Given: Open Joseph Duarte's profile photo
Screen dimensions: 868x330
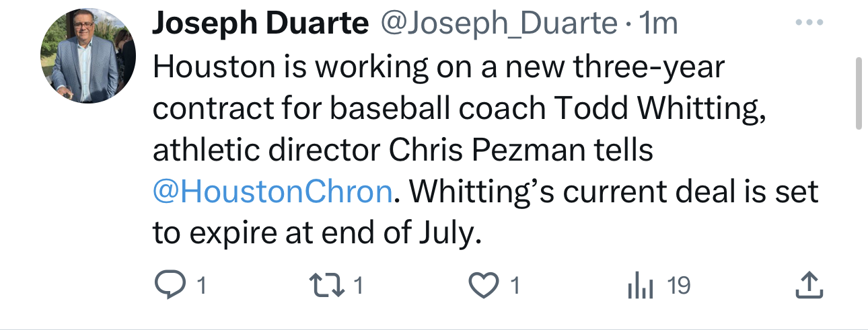Looking at the screenshot, I should pos(88,56).
